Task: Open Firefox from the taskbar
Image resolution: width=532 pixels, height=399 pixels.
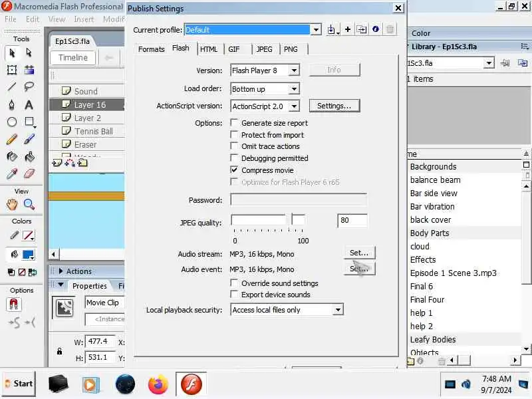Action: click(x=158, y=385)
